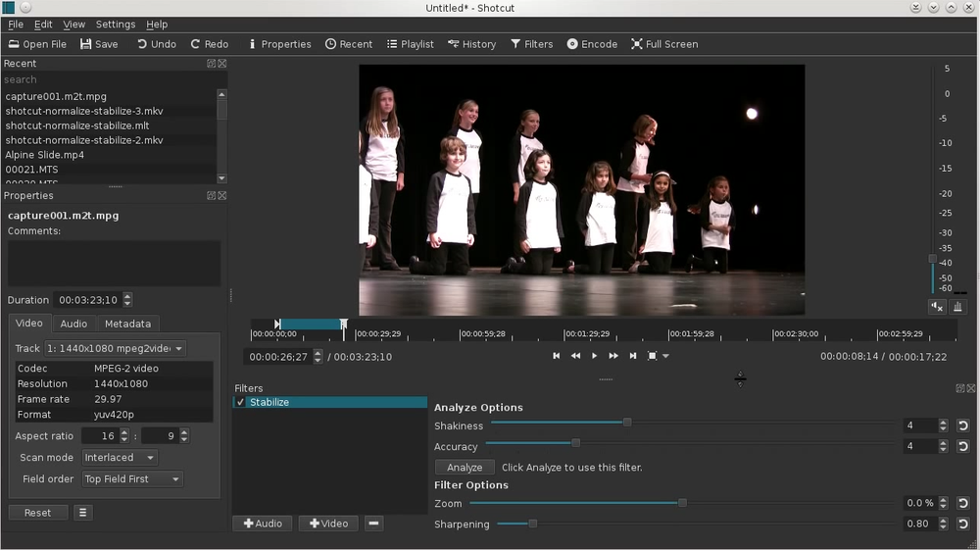Play the video
The image size is (980, 550).
[595, 356]
